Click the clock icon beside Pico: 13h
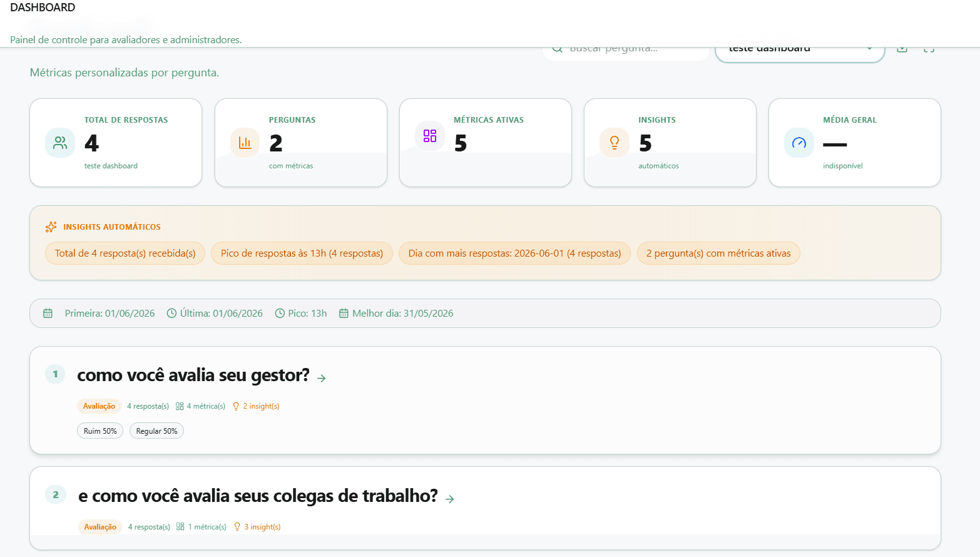The height and width of the screenshot is (557, 980). click(x=280, y=313)
